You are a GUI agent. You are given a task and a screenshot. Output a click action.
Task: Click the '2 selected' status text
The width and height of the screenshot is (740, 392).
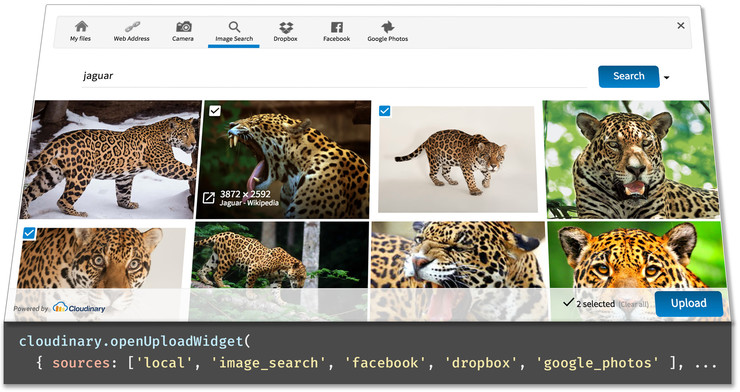coord(595,304)
